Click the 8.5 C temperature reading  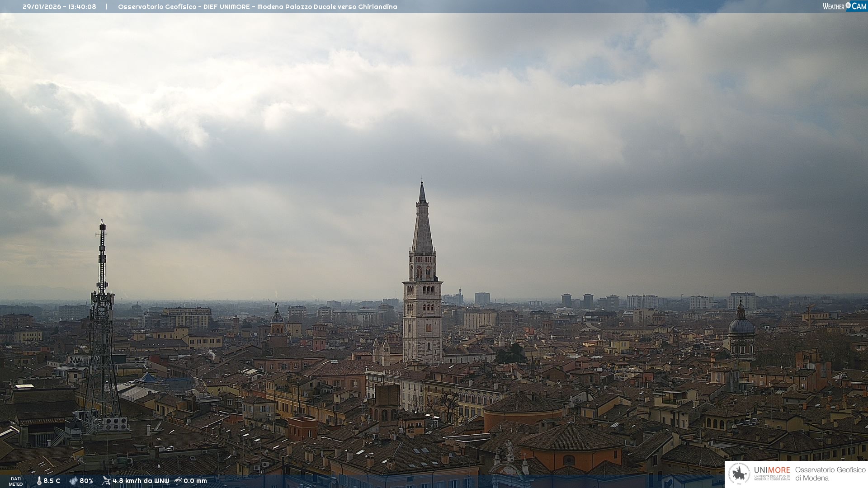coord(52,481)
